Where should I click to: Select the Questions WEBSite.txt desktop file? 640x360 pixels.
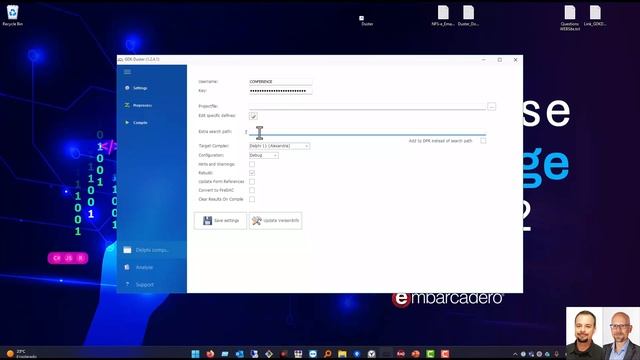pyautogui.click(x=570, y=18)
